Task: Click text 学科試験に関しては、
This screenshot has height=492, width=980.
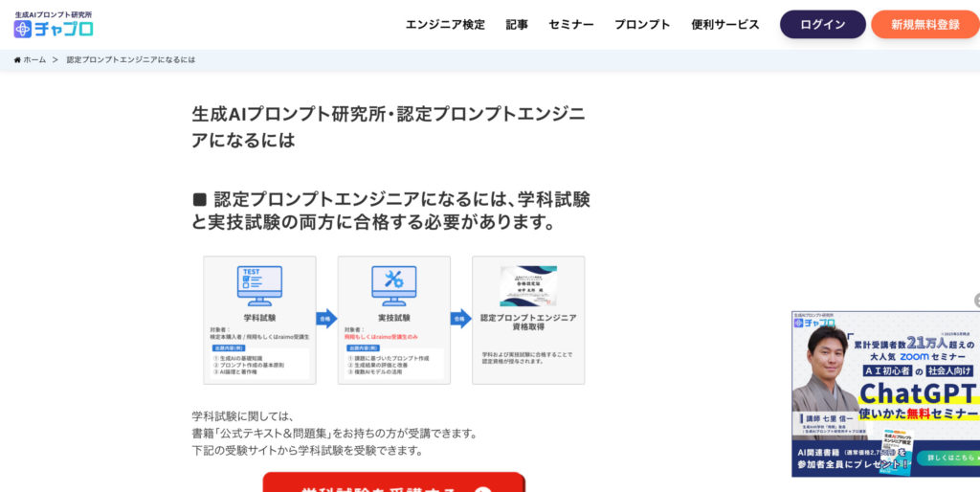Action: coord(243,416)
